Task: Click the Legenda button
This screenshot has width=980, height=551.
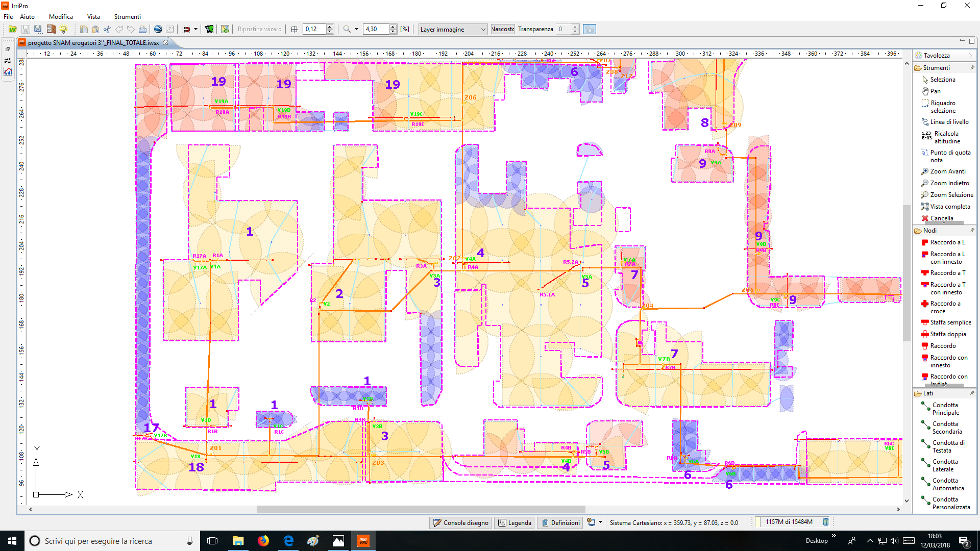Action: click(514, 522)
